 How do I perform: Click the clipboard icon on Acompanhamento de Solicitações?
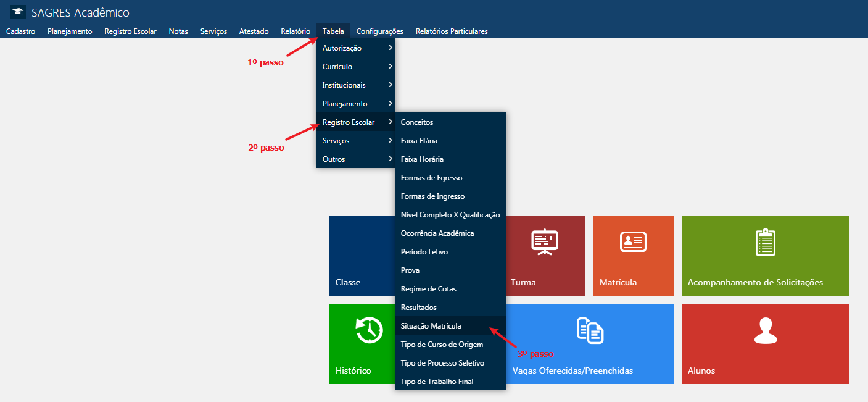[x=765, y=242]
